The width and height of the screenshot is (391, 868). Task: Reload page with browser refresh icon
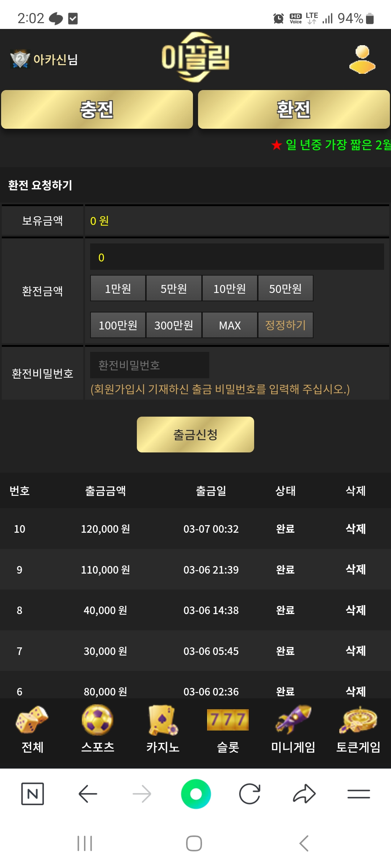(250, 794)
